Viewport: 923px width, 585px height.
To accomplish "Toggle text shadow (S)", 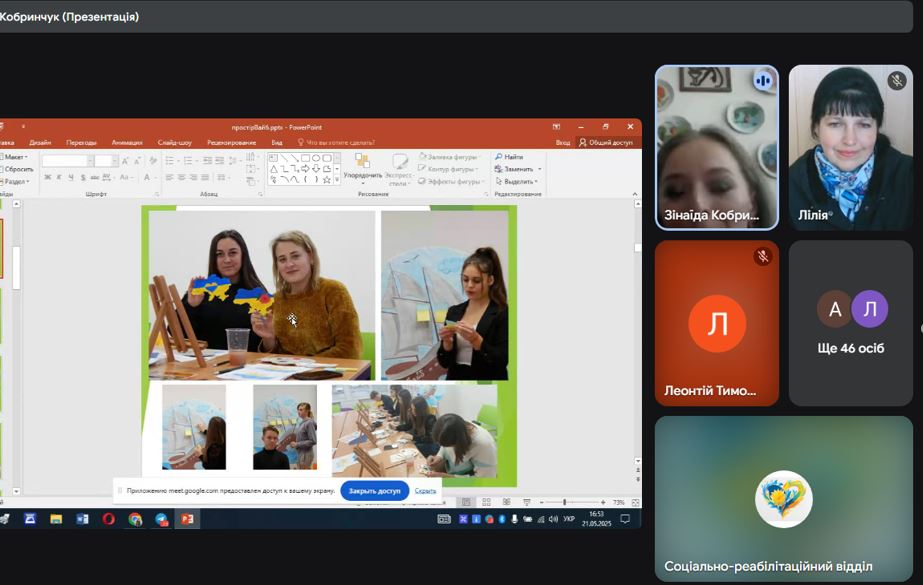I will point(83,177).
